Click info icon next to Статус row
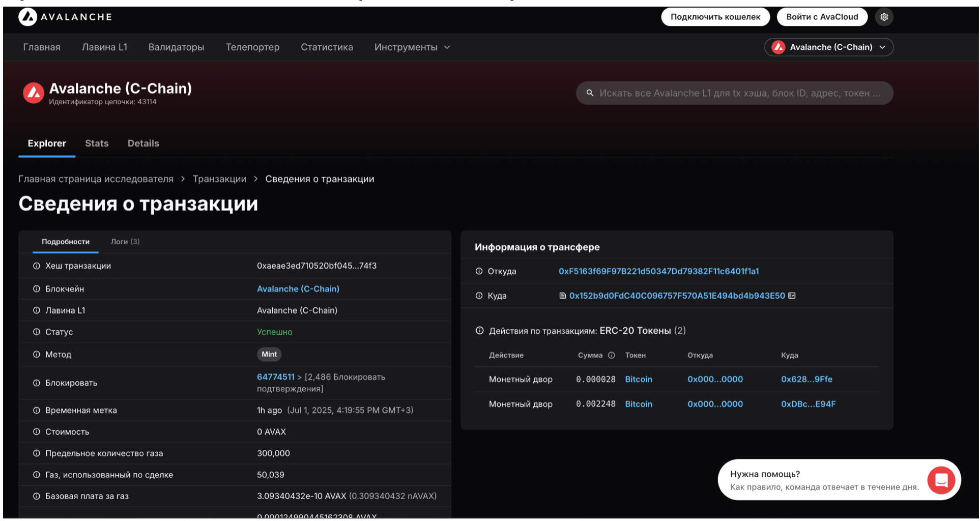The image size is (980, 521). tap(37, 332)
